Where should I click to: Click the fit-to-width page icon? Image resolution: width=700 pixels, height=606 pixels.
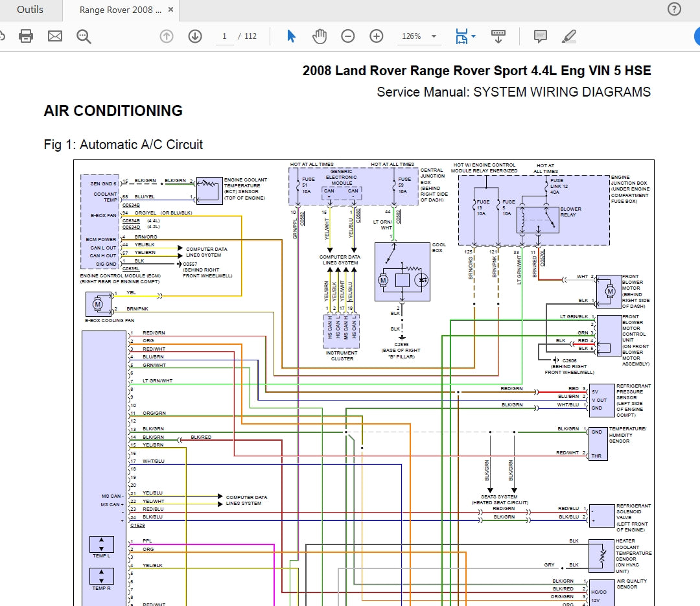click(461, 36)
